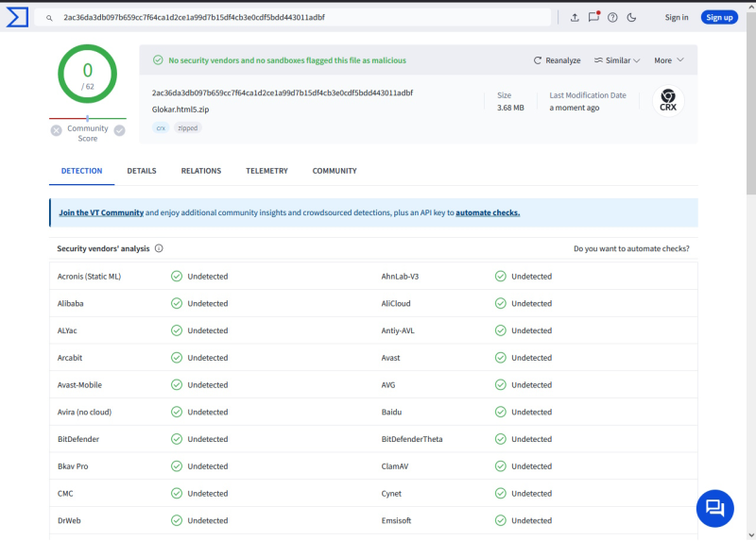Open the help question mark icon

coord(612,18)
